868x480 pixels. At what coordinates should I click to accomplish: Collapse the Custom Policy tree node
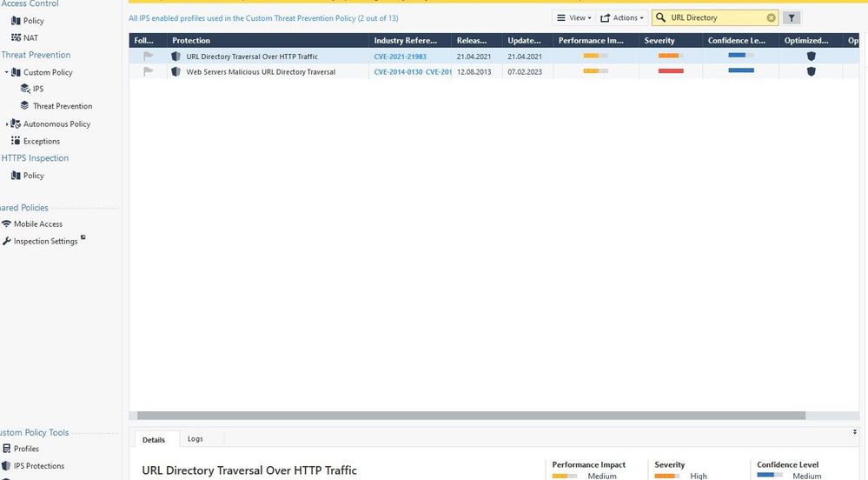(6, 72)
